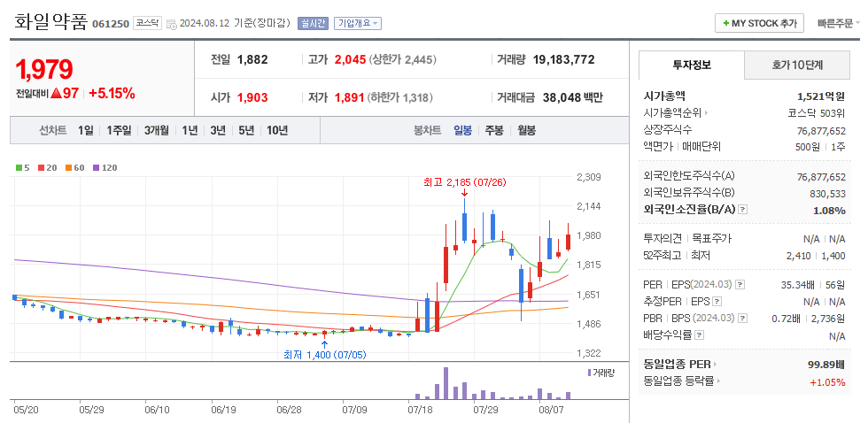This screenshot has width=868, height=423.
Task: Select the 3개월 line chart period
Action: click(156, 130)
